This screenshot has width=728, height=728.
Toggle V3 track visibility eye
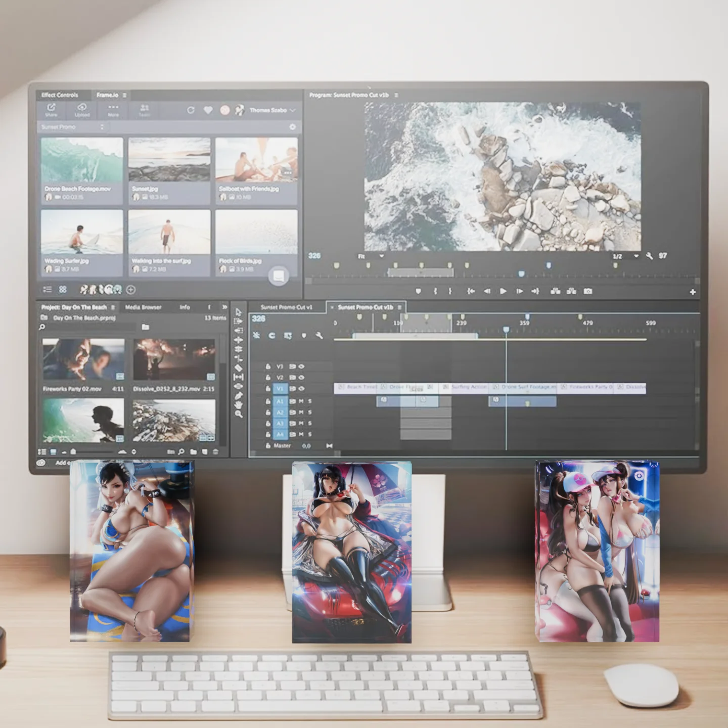point(301,366)
